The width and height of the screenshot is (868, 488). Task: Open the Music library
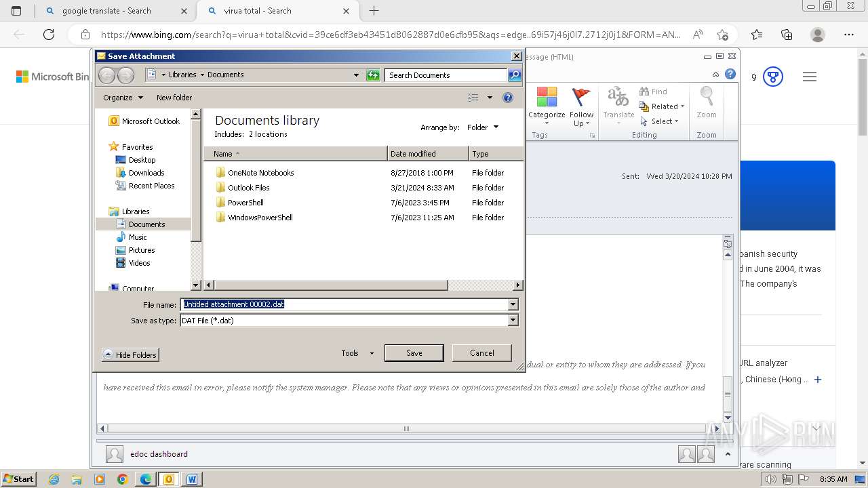pos(138,237)
